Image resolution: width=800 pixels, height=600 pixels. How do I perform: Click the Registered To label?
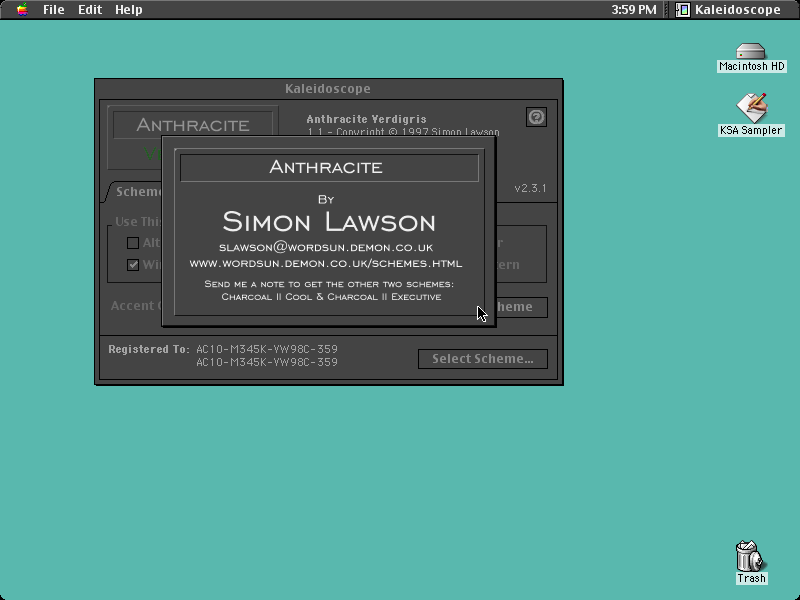pyautogui.click(x=148, y=349)
